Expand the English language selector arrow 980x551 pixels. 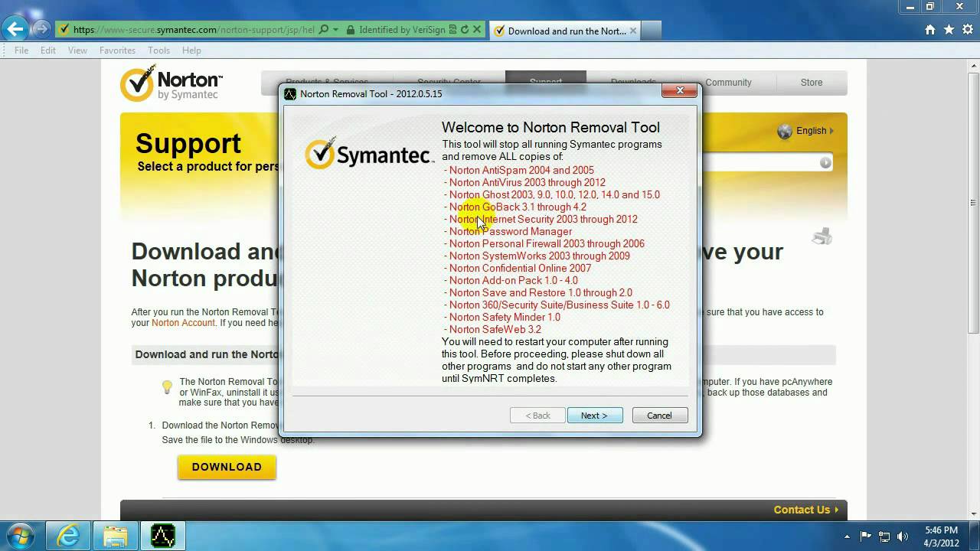[x=832, y=131]
